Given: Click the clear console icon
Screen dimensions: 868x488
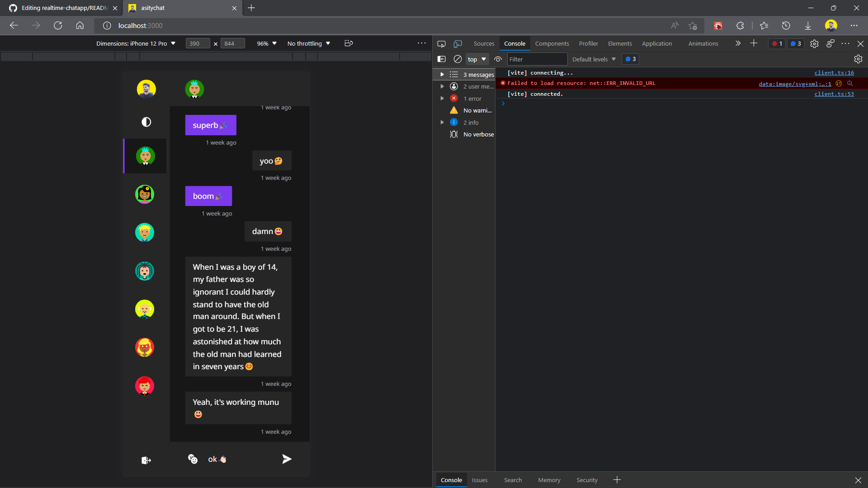Looking at the screenshot, I should (458, 59).
